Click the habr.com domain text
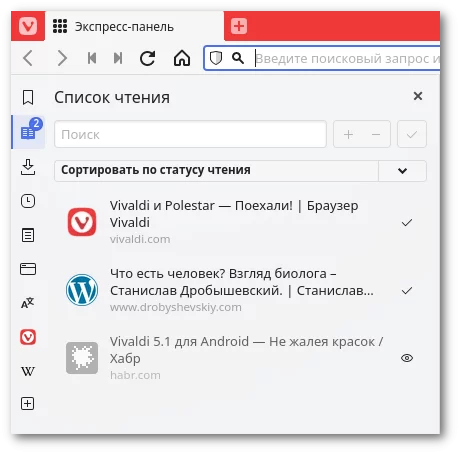This screenshot has width=459, height=453. [x=135, y=375]
